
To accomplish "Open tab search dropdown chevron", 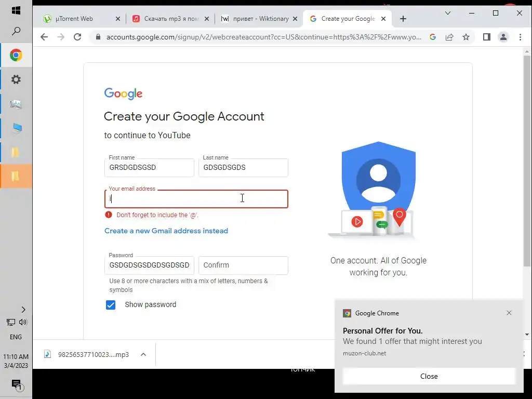I will (x=448, y=13).
